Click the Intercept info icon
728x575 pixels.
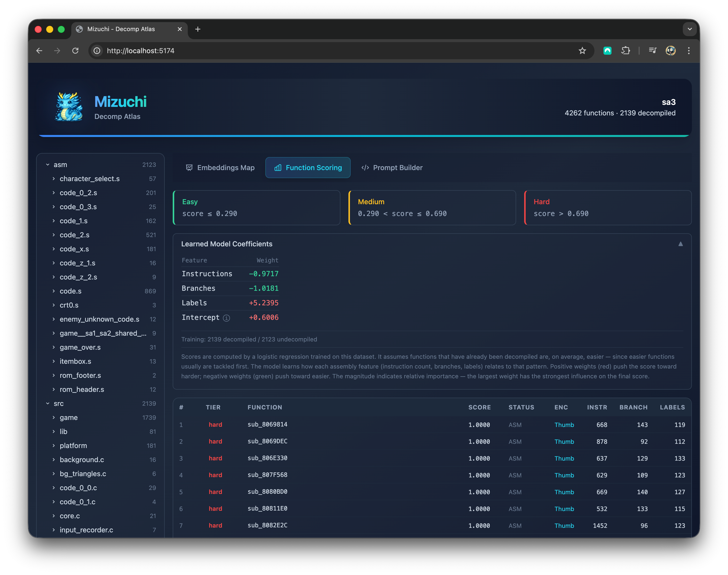click(x=226, y=318)
